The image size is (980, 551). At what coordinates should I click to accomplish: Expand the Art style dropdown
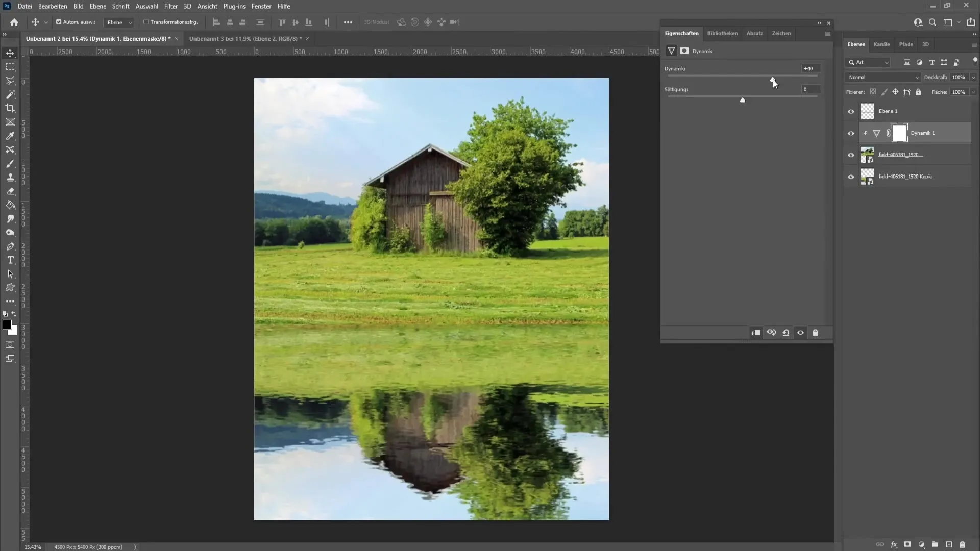click(887, 62)
